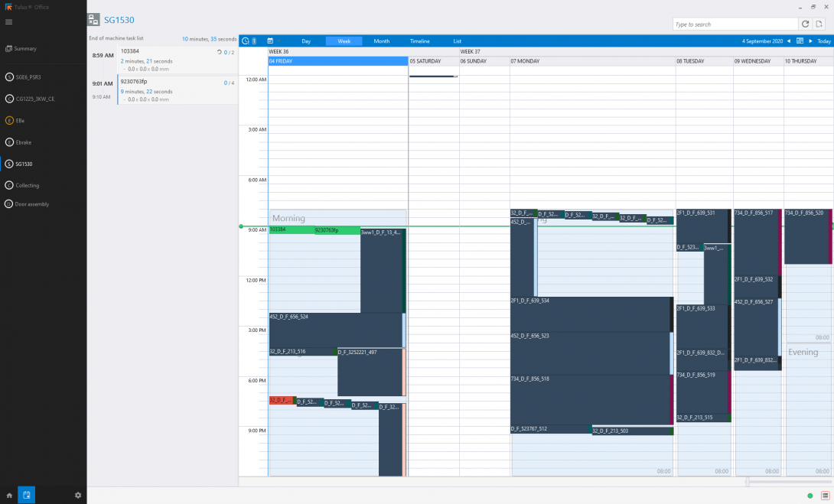Click the clock icon in the blue toolbar
The height and width of the screenshot is (504, 834).
(x=246, y=41)
